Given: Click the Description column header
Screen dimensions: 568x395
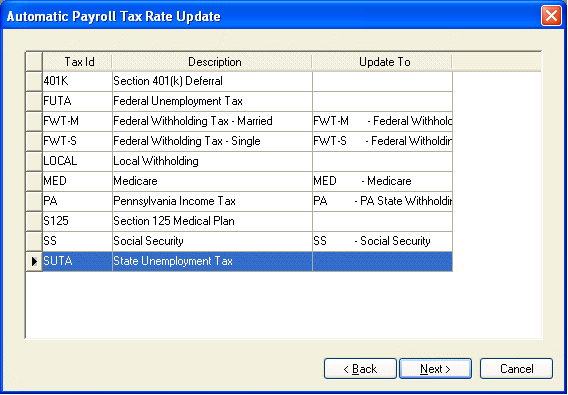Looking at the screenshot, I should 212,62.
